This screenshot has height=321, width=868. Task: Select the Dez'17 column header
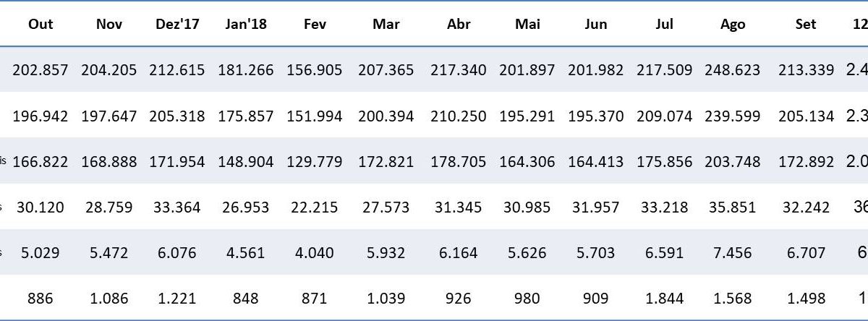click(177, 25)
